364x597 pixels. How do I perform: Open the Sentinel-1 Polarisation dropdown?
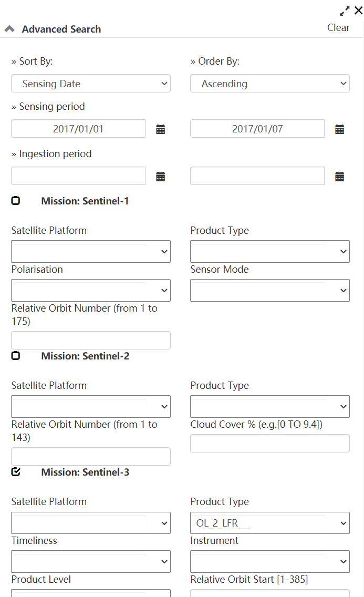pos(90,290)
